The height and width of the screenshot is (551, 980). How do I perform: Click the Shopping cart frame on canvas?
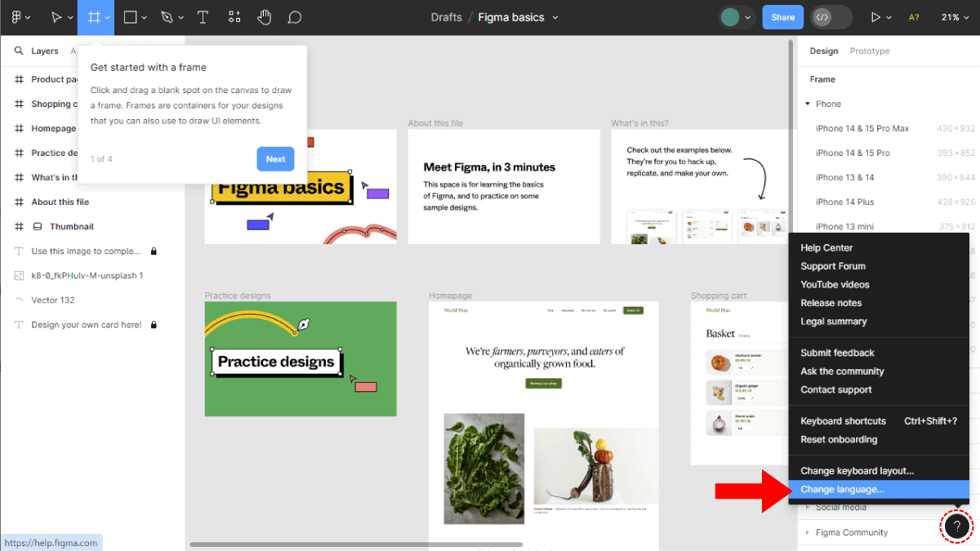[740, 384]
